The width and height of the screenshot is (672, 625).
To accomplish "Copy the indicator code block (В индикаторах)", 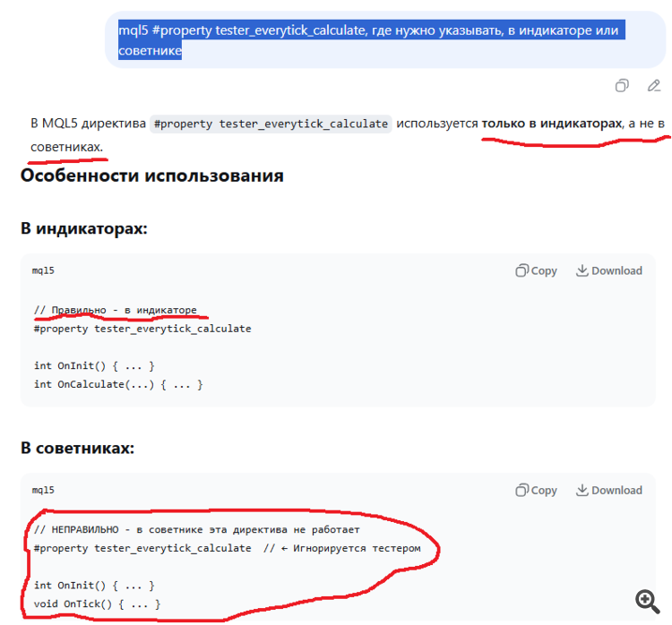I will (536, 270).
